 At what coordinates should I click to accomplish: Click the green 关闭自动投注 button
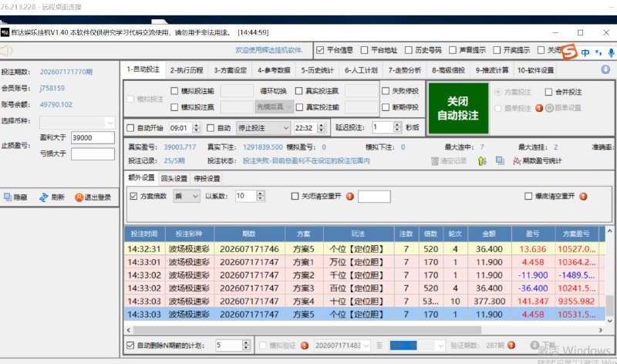tap(458, 108)
